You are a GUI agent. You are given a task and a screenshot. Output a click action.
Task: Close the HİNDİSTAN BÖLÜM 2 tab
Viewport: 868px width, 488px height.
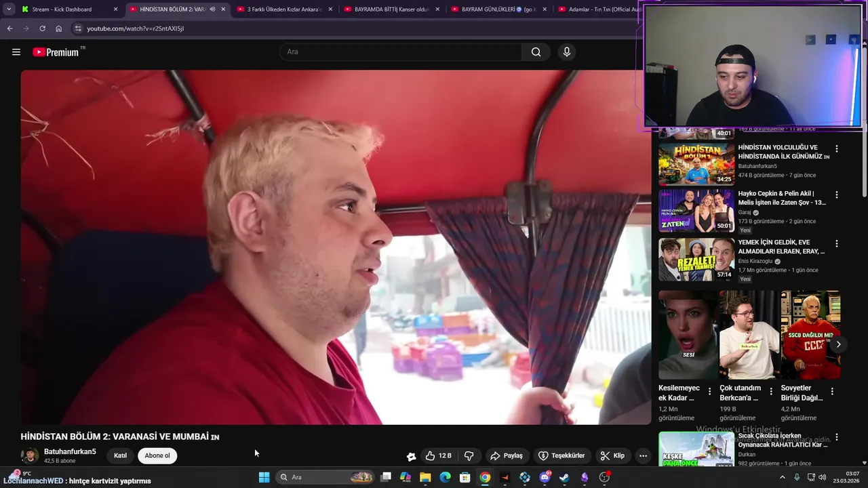click(223, 9)
